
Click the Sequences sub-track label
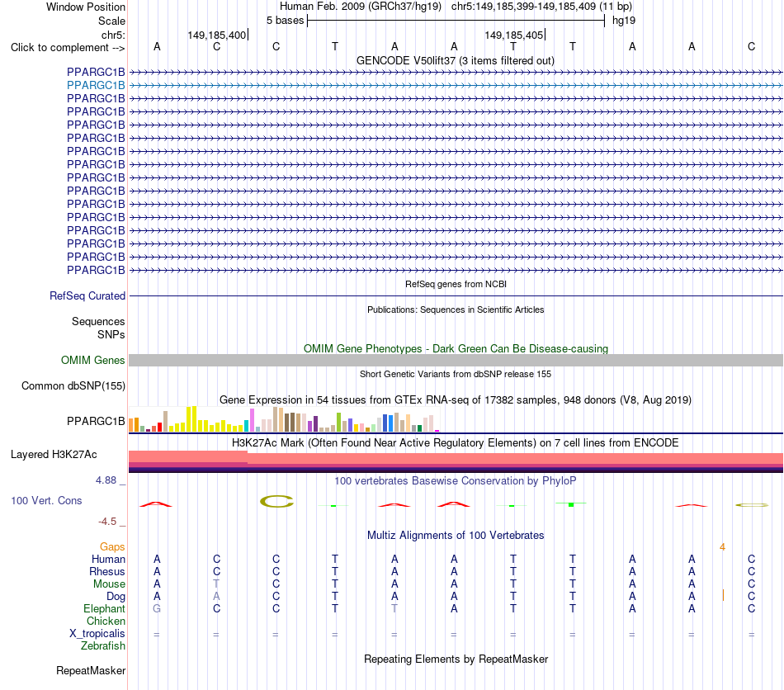(x=98, y=322)
